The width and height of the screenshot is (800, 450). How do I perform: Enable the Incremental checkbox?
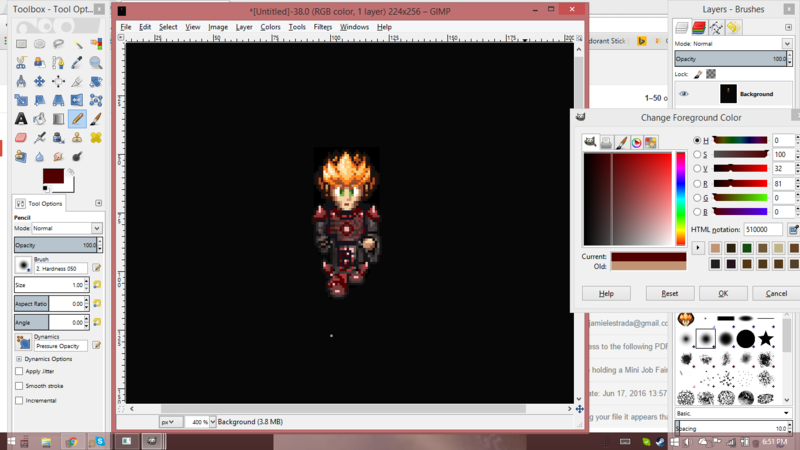tap(19, 401)
